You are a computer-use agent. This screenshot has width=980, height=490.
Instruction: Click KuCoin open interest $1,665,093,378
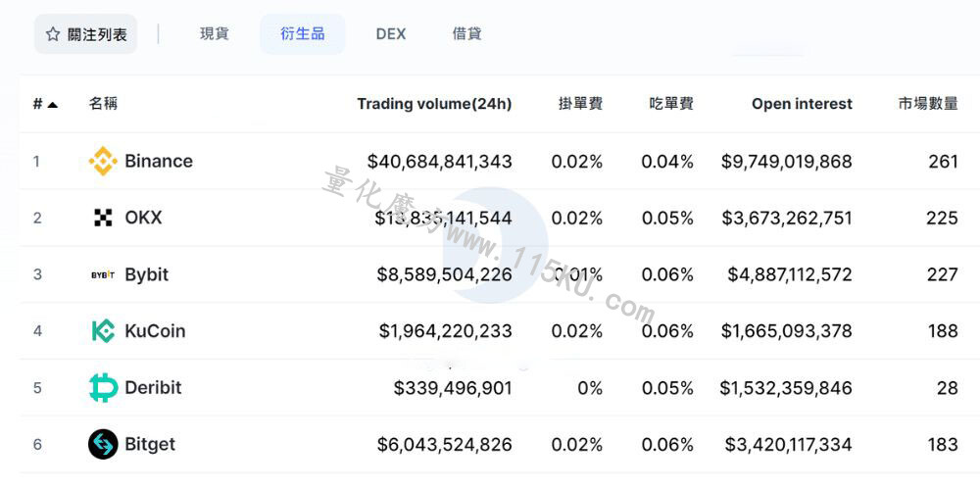(x=787, y=331)
